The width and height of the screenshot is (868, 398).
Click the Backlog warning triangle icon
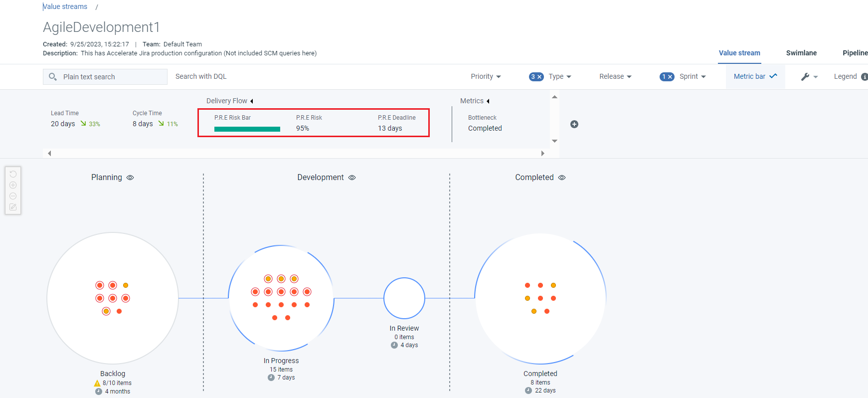tap(97, 383)
